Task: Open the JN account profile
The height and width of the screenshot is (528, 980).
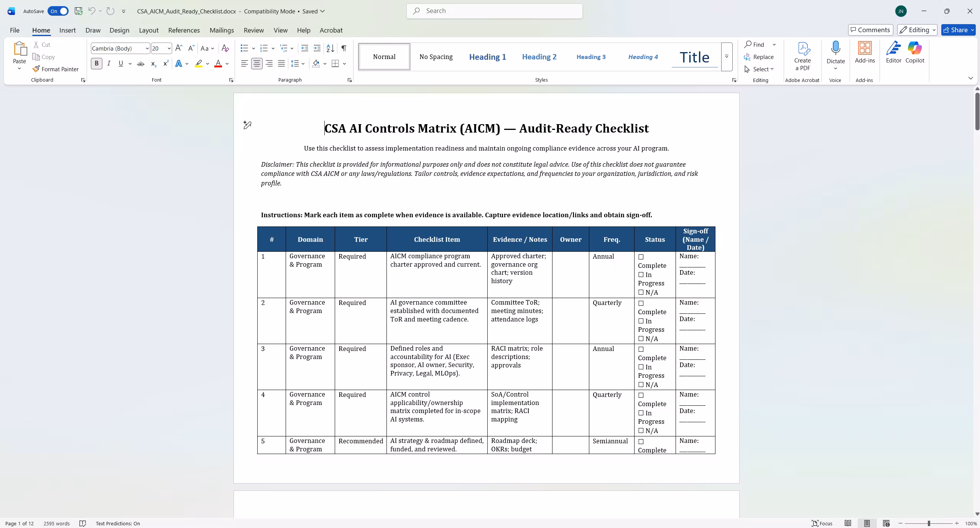Action: pos(901,11)
